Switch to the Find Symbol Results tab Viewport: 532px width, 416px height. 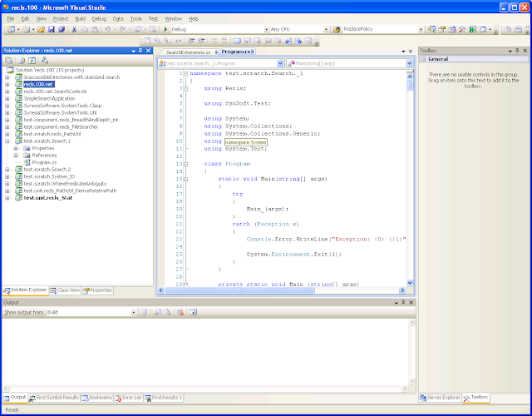pos(54,398)
